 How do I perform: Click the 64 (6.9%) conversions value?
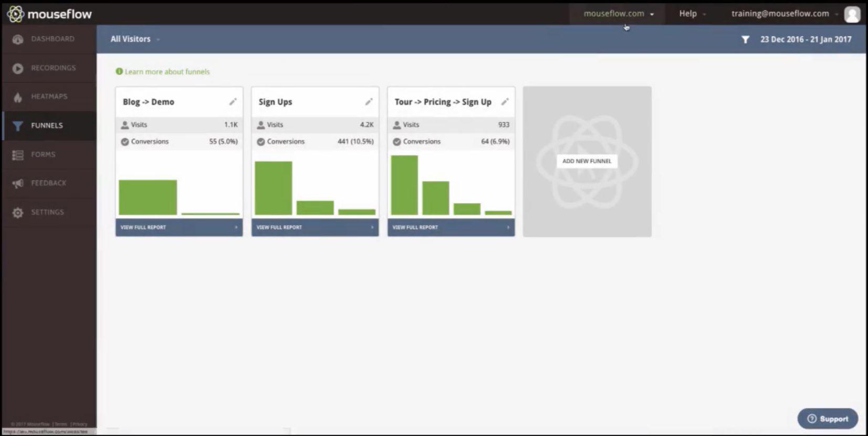(x=495, y=142)
